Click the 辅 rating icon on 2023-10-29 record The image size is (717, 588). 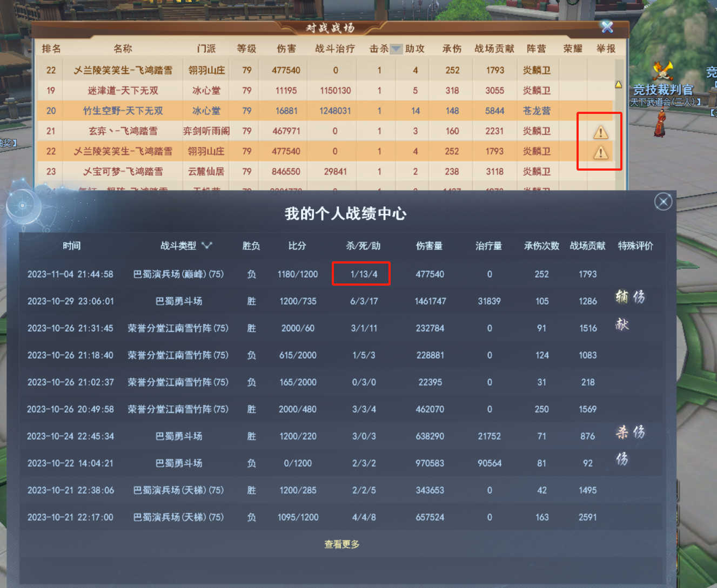tap(622, 296)
